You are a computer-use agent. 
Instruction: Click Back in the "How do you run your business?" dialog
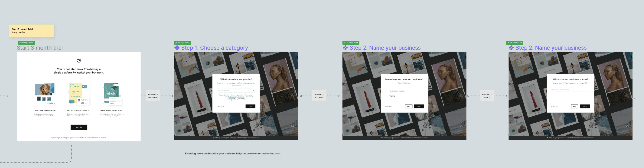(409, 106)
